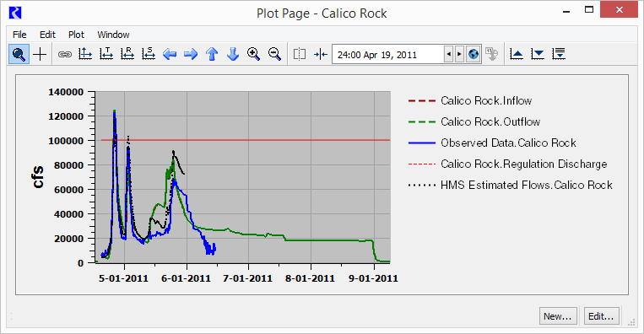The image size is (644, 334).
Task: Click the date field showing Apr 19, 2011
Action: [x=387, y=55]
